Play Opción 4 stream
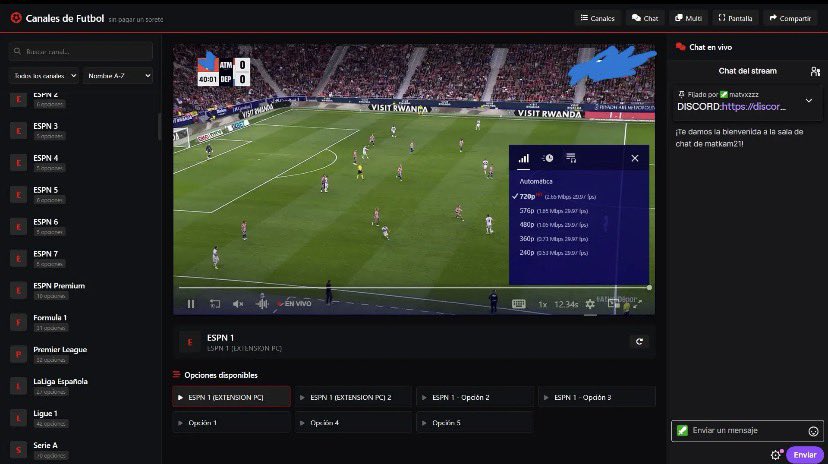The image size is (828, 464). 353,422
